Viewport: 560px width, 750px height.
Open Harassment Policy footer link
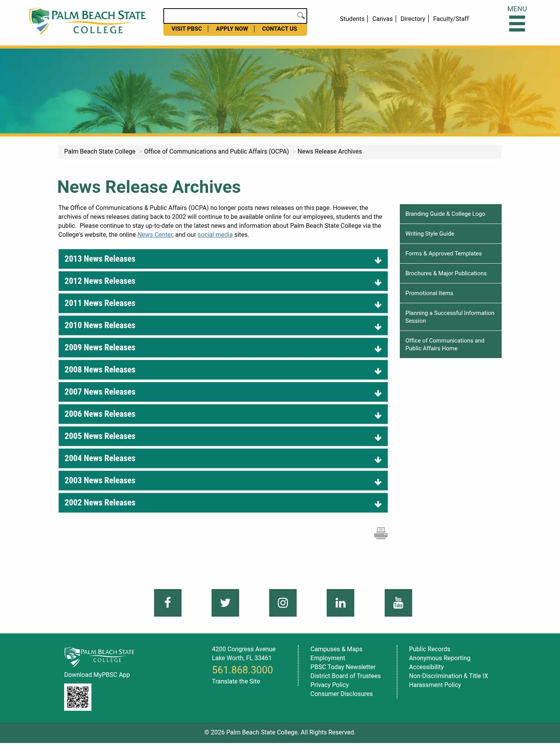pyautogui.click(x=435, y=685)
